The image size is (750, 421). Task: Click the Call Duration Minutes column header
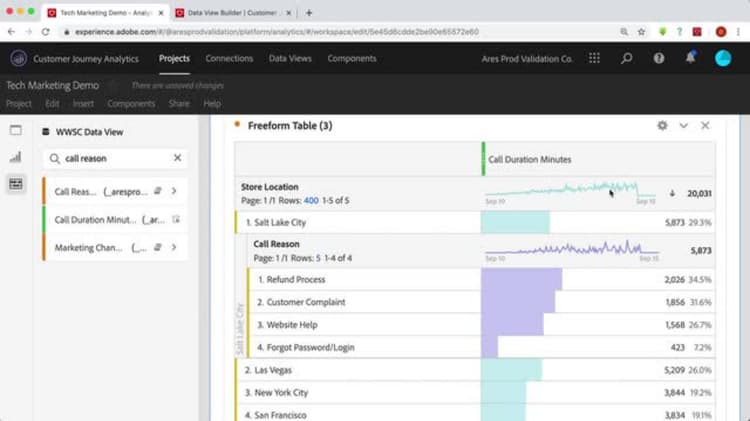click(x=529, y=159)
